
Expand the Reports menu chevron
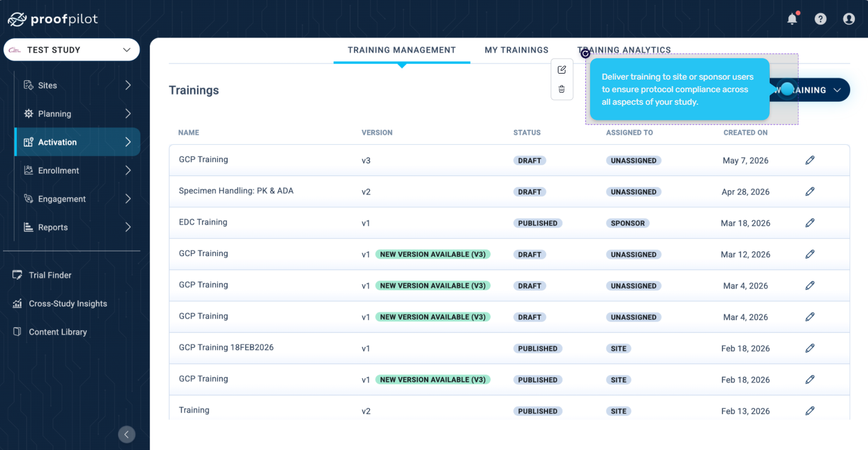click(x=128, y=227)
